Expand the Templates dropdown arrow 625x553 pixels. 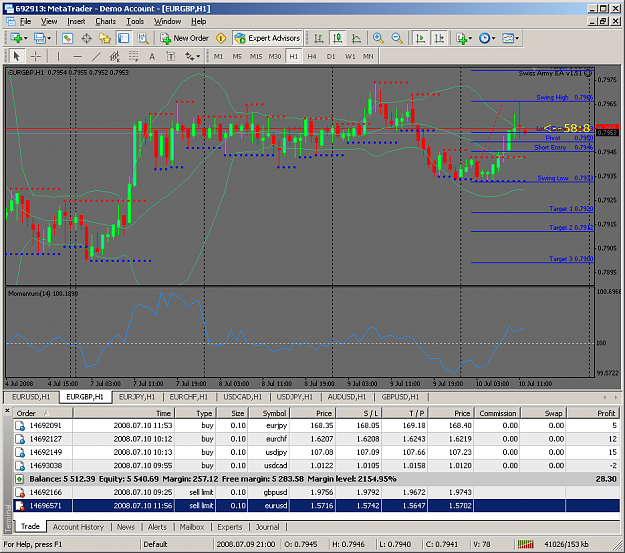coord(517,38)
